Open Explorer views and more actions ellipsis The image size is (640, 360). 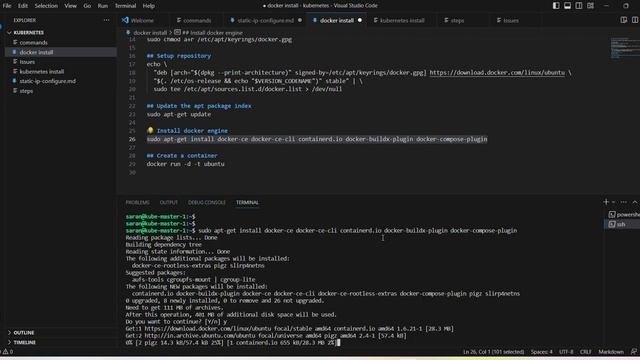(x=106, y=20)
